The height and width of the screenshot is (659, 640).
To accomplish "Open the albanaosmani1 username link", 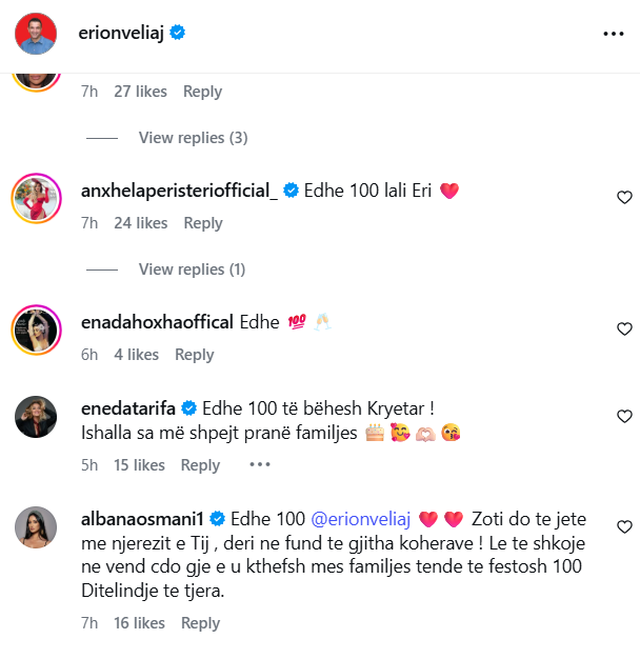I will [x=142, y=519].
